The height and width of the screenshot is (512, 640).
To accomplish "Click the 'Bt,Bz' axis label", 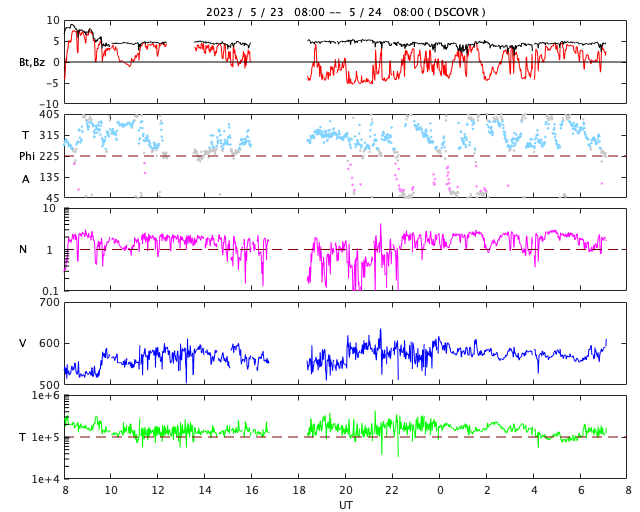I will [x=32, y=62].
